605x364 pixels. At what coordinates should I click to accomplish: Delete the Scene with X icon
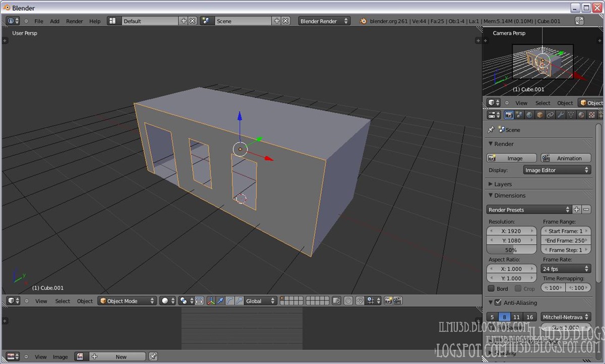(285, 21)
